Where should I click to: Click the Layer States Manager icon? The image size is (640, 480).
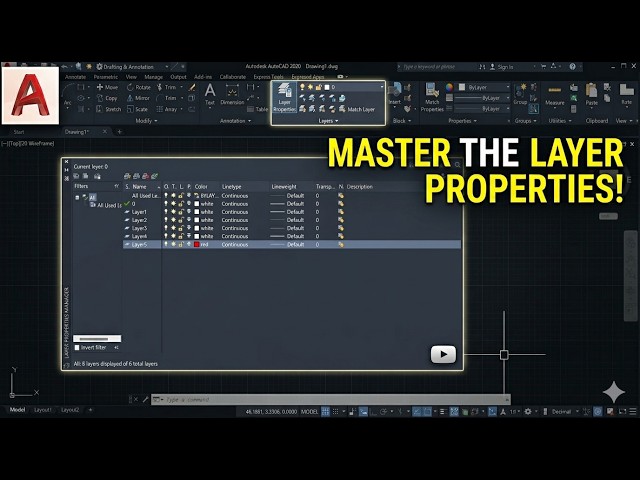point(97,176)
